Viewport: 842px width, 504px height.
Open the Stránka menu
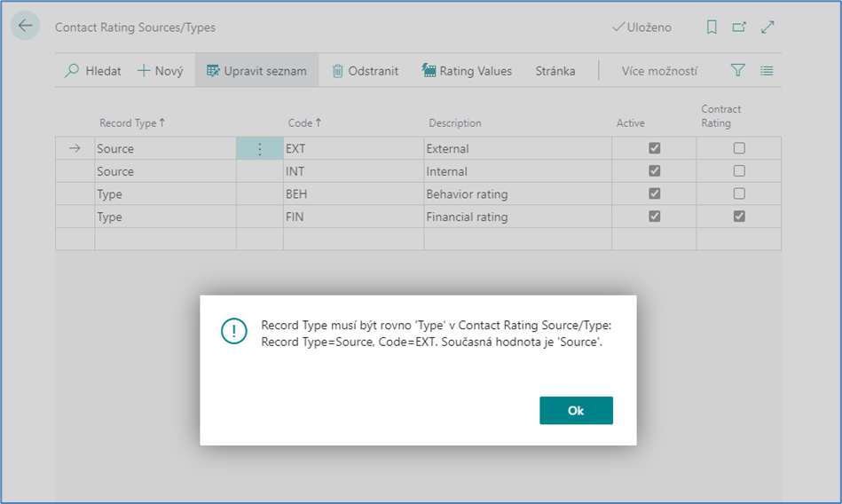[555, 71]
